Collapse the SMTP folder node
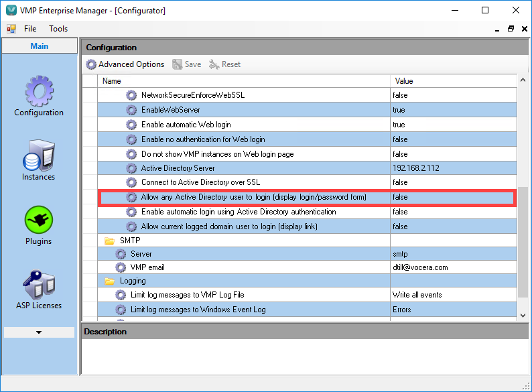 [x=110, y=241]
